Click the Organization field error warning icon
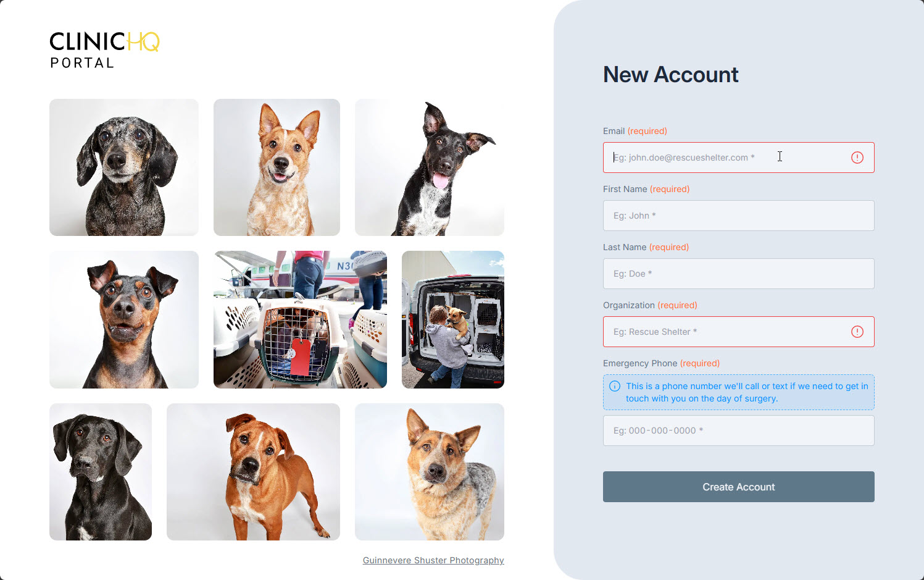 click(857, 332)
